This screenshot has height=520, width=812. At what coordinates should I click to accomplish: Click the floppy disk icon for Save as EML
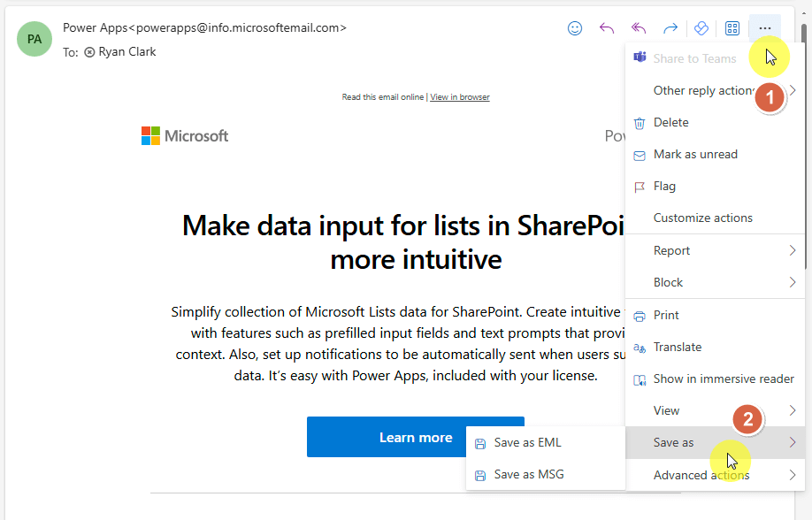[x=480, y=444]
